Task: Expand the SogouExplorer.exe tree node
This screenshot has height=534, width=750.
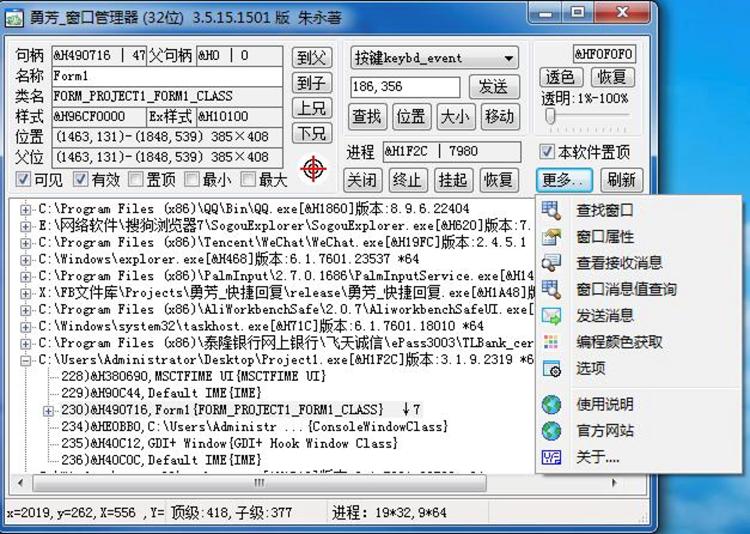Action: tap(25, 226)
